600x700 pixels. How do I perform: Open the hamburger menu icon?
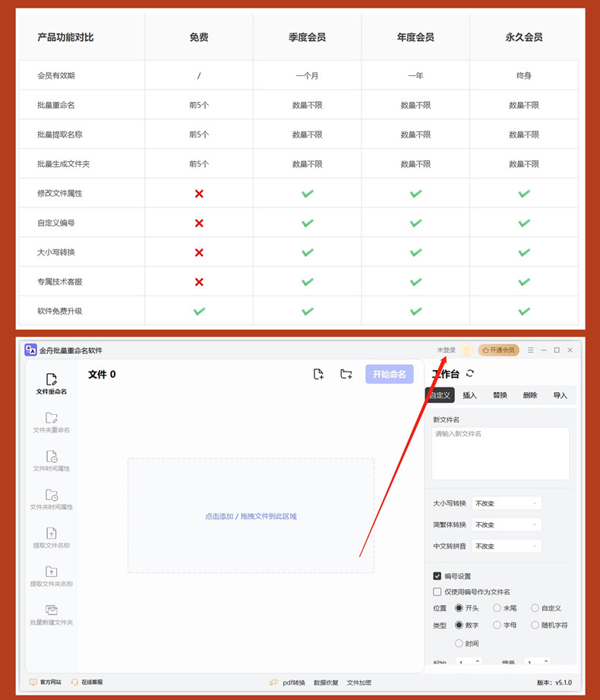pyautogui.click(x=530, y=350)
